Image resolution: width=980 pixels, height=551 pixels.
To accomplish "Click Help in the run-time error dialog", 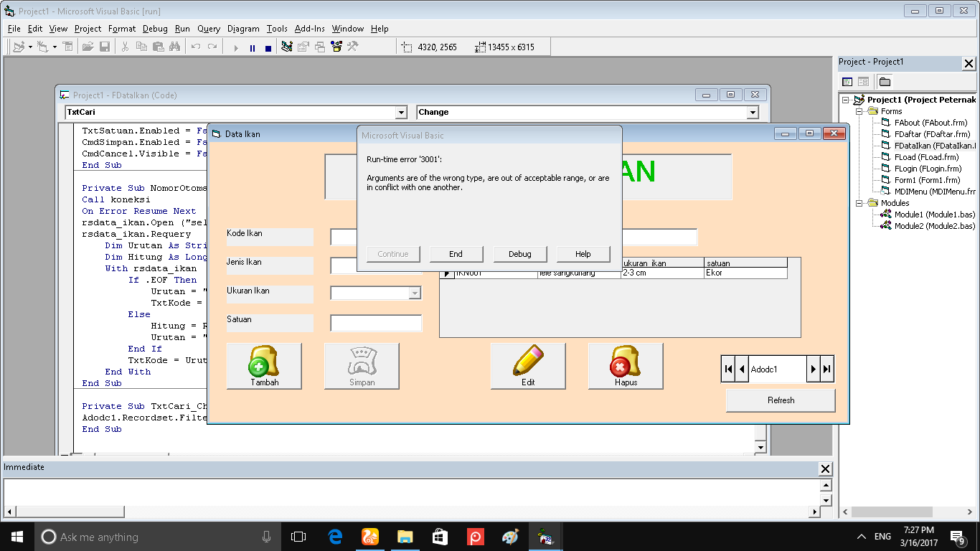I will click(583, 254).
